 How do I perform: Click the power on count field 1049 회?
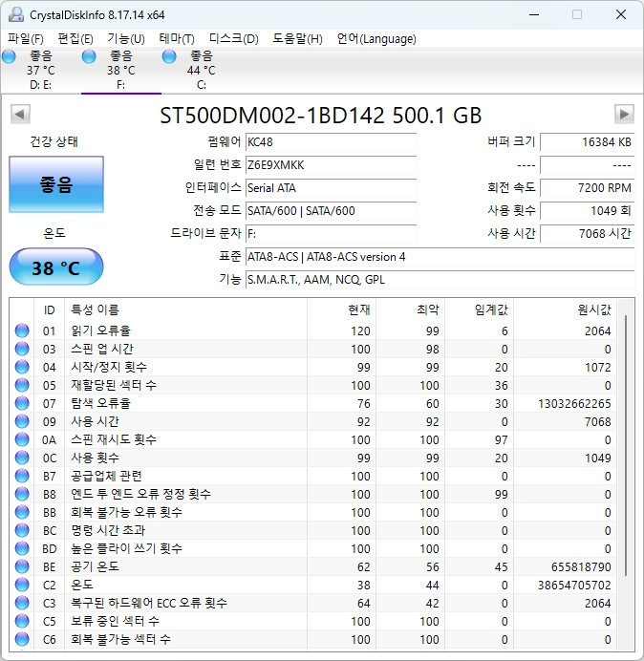coord(587,211)
